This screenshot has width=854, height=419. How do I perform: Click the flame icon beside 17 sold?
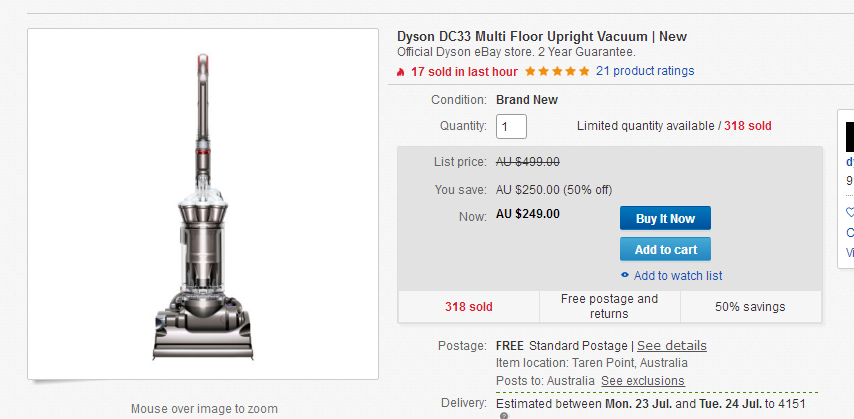pyautogui.click(x=401, y=71)
